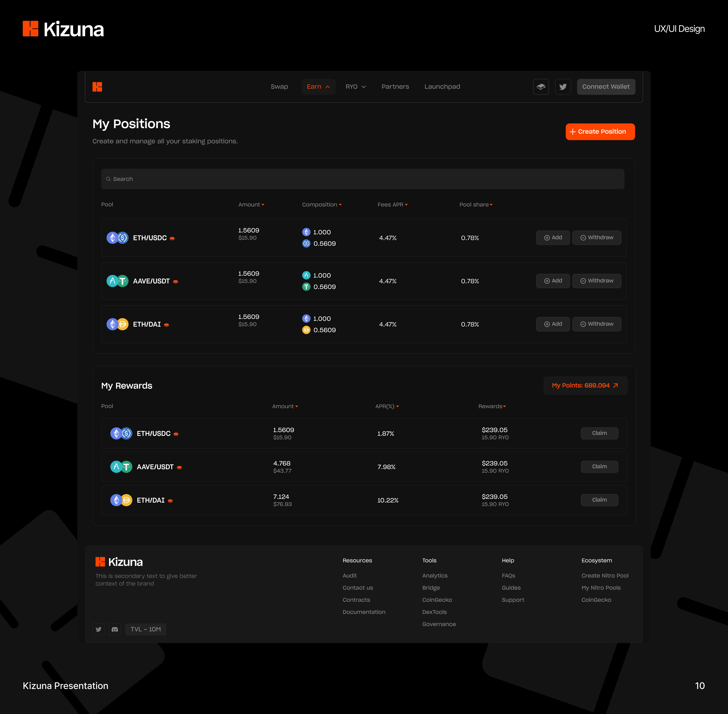Screen dimensions: 728x714
Task: Withdraw from AAVE/USDT position
Action: click(x=597, y=281)
